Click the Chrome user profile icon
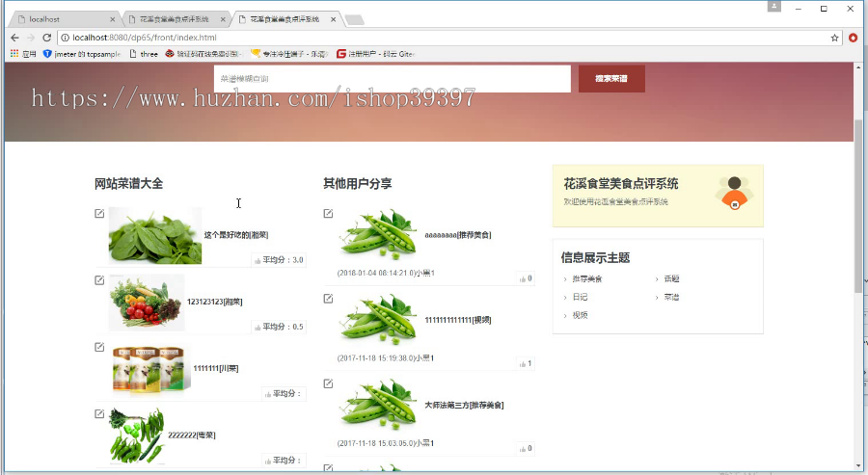868x475 pixels. pos(773,7)
